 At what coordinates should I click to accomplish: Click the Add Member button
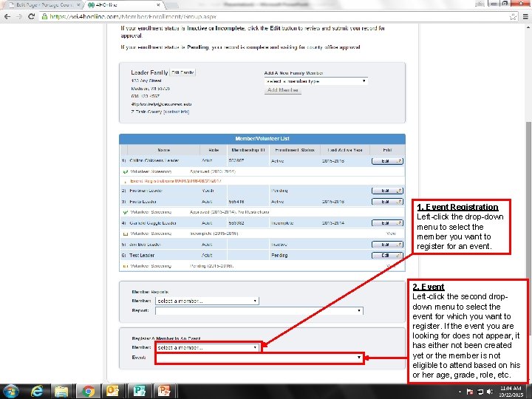282,90
